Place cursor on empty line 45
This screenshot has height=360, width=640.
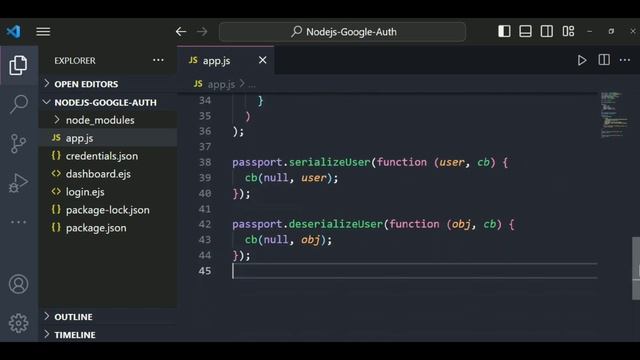click(x=414, y=271)
